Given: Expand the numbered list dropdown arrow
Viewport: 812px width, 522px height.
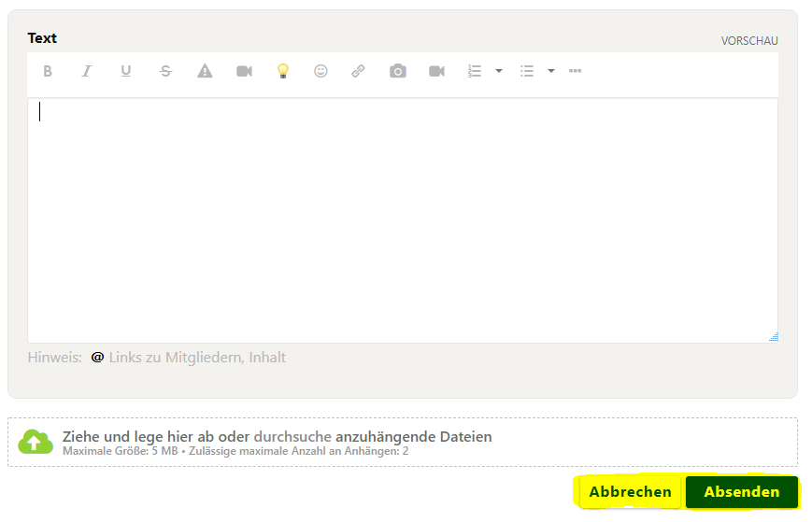Looking at the screenshot, I should pyautogui.click(x=498, y=71).
